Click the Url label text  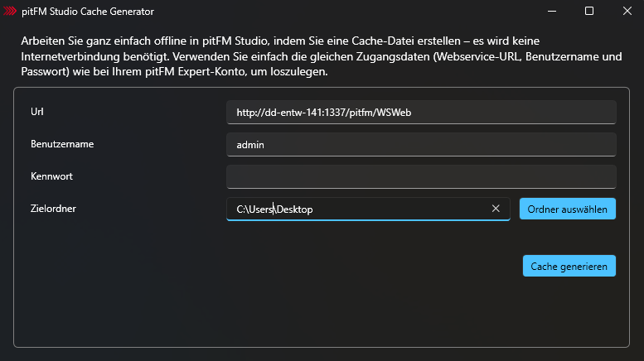tap(37, 112)
